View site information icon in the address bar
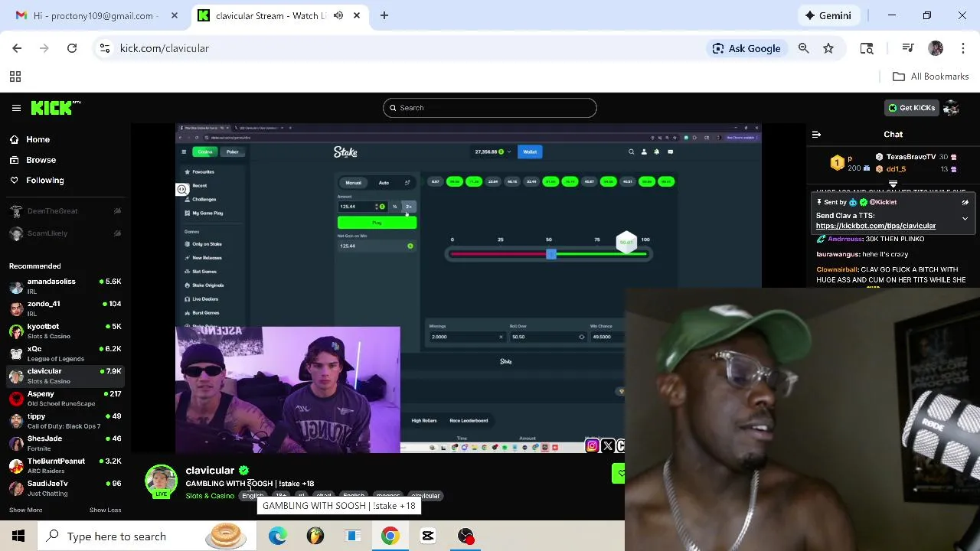Viewport: 980px width, 551px height. tap(105, 48)
